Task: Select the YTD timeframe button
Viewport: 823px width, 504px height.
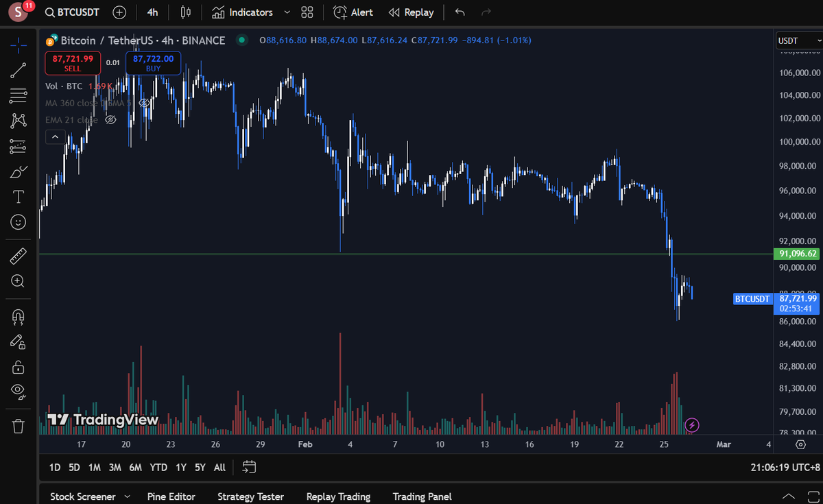Action: pyautogui.click(x=158, y=467)
